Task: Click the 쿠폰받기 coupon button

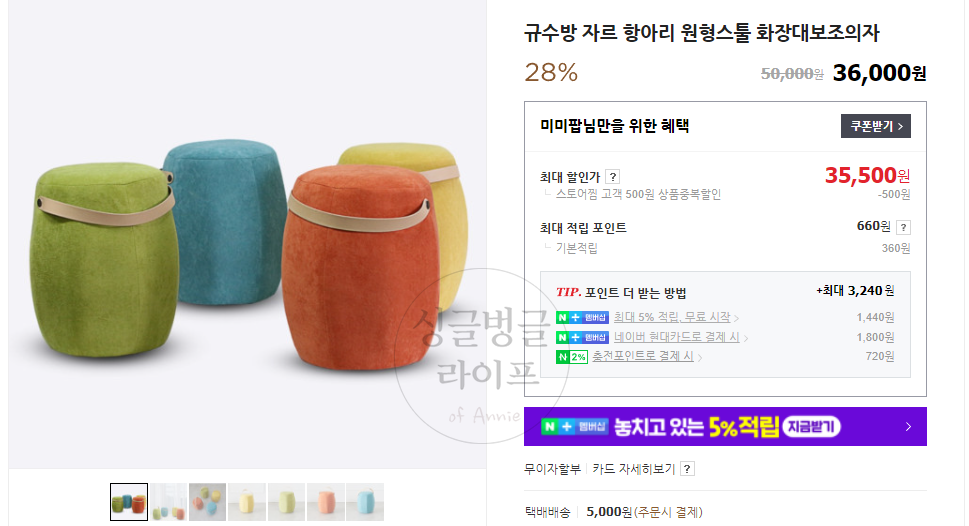Action: [875, 126]
